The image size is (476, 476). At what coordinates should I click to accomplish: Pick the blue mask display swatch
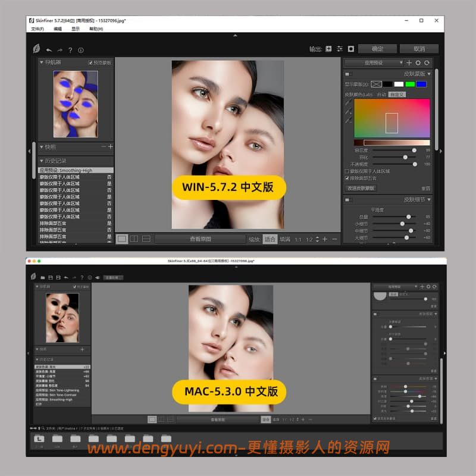tap(421, 84)
